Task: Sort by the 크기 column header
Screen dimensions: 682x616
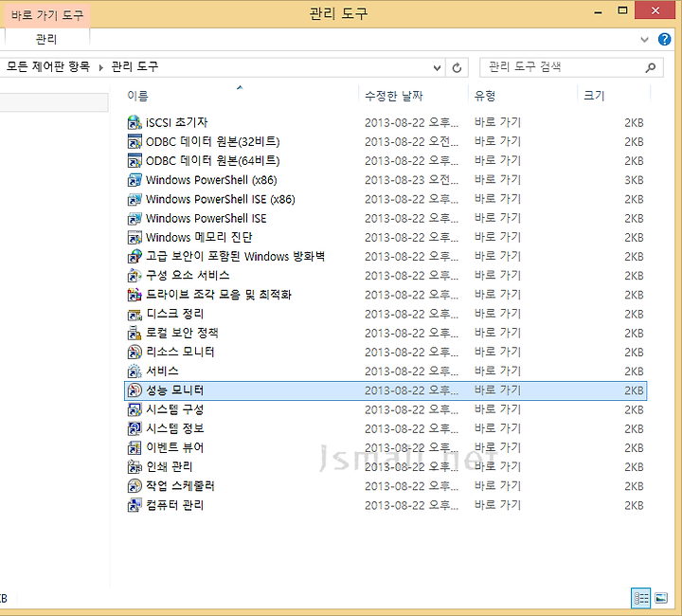Action: [594, 96]
